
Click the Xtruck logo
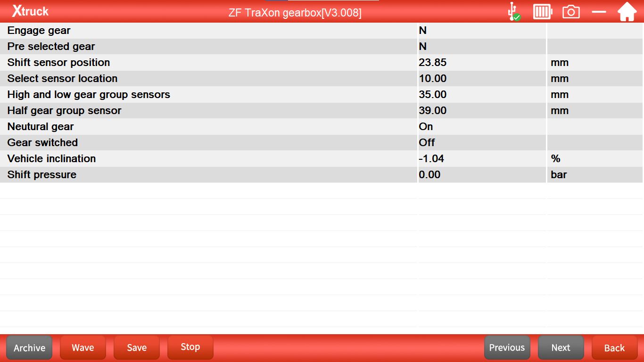tap(30, 11)
